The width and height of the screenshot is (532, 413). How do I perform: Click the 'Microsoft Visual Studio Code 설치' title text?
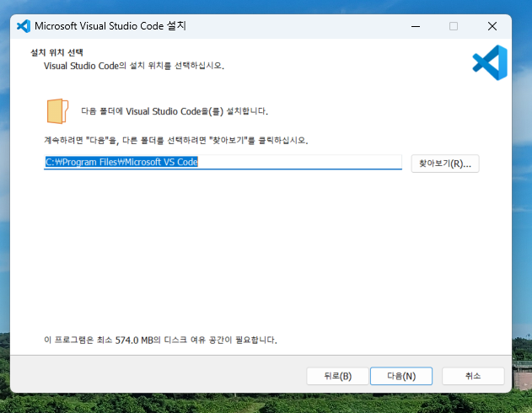110,26
